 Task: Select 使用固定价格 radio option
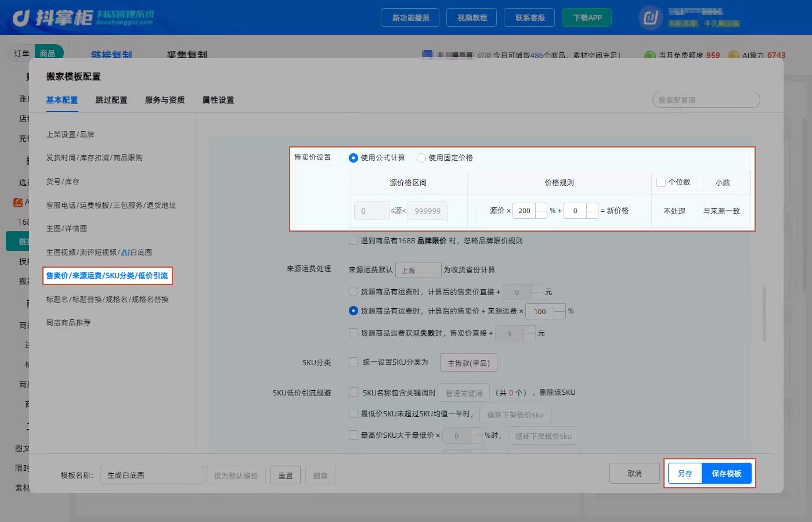coord(421,158)
